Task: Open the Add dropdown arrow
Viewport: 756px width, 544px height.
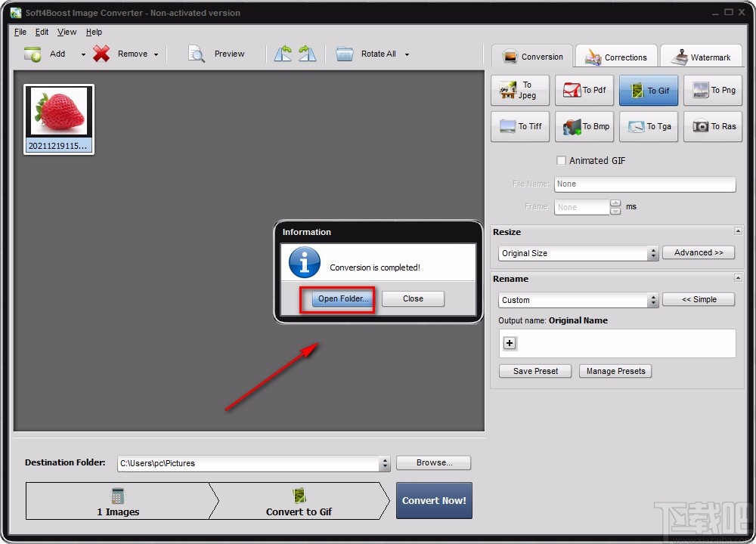Action: [x=83, y=54]
